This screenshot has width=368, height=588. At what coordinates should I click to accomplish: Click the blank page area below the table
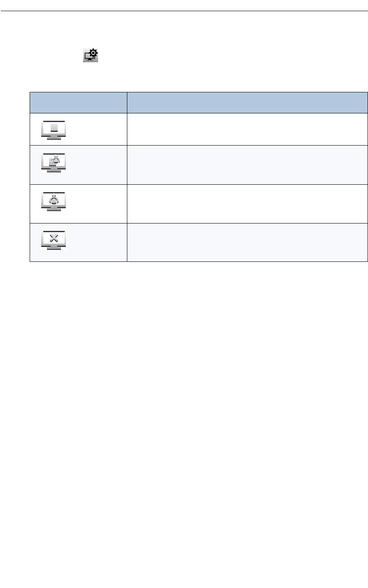click(x=184, y=371)
